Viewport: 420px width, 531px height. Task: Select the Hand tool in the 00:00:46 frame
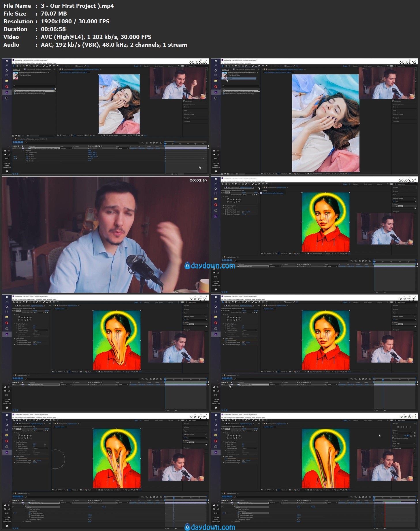[17, 66]
